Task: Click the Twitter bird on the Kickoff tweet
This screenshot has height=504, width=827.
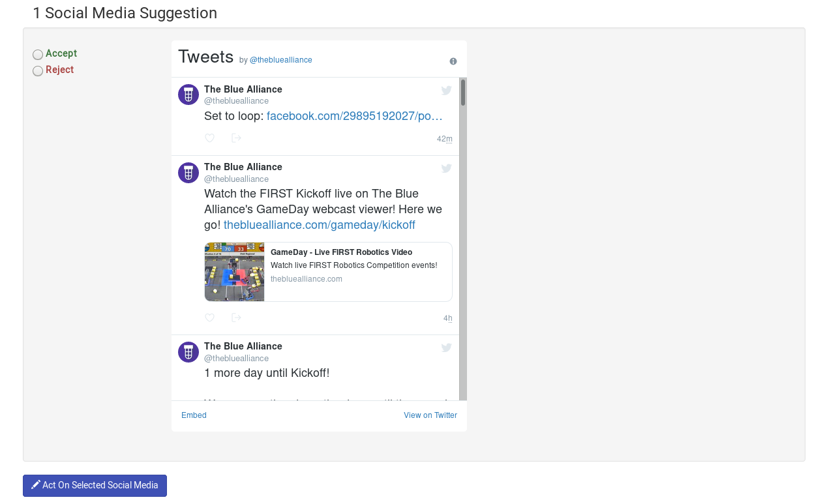Action: point(446,168)
